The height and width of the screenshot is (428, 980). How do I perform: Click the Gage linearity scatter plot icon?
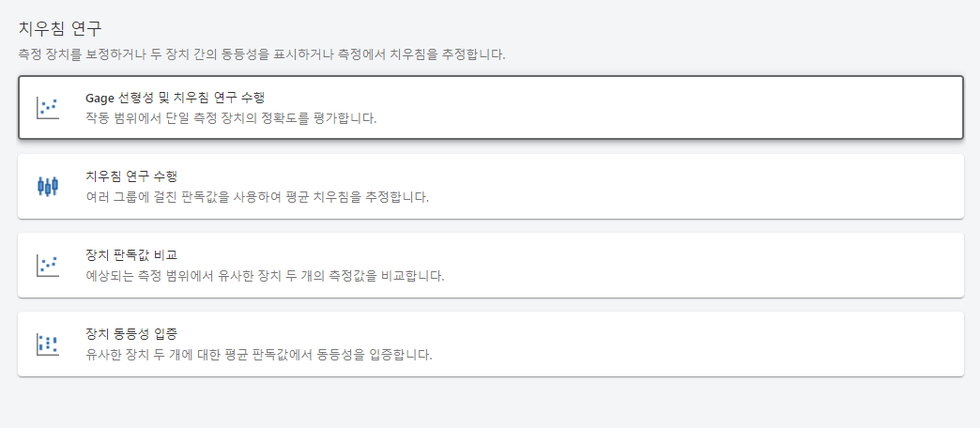[48, 108]
